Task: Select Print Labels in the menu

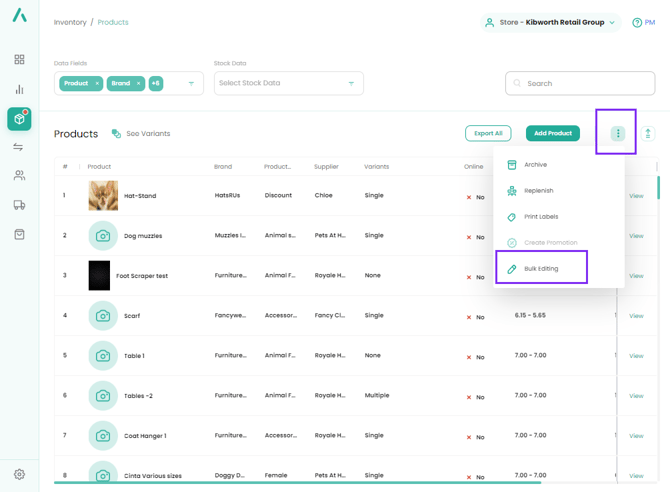Action: tap(540, 217)
